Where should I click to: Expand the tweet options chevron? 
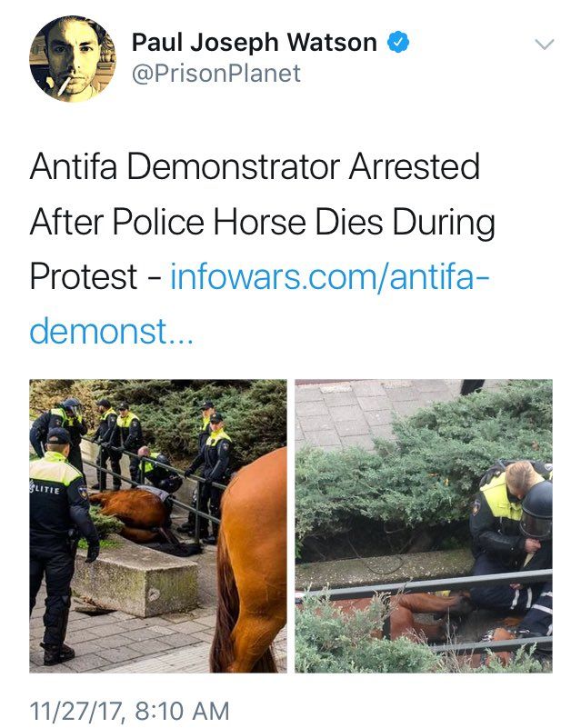[545, 45]
